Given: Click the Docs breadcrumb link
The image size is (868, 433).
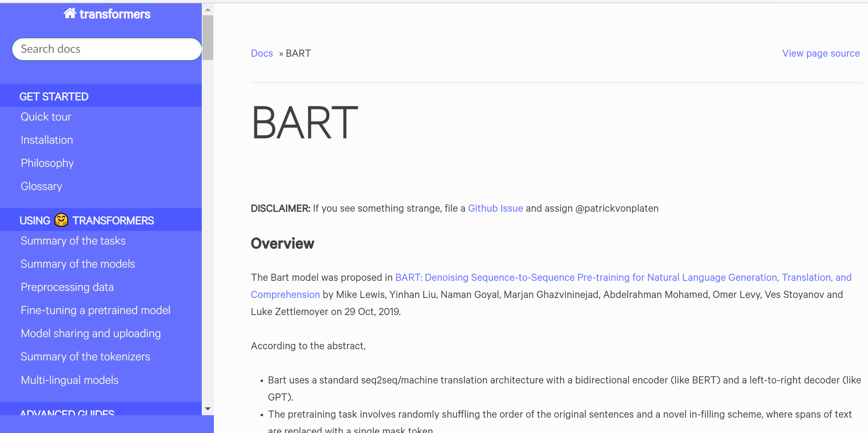Looking at the screenshot, I should (x=262, y=53).
